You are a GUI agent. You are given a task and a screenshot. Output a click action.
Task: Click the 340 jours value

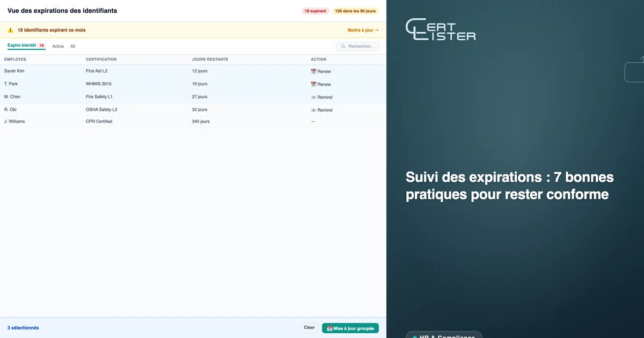201,121
